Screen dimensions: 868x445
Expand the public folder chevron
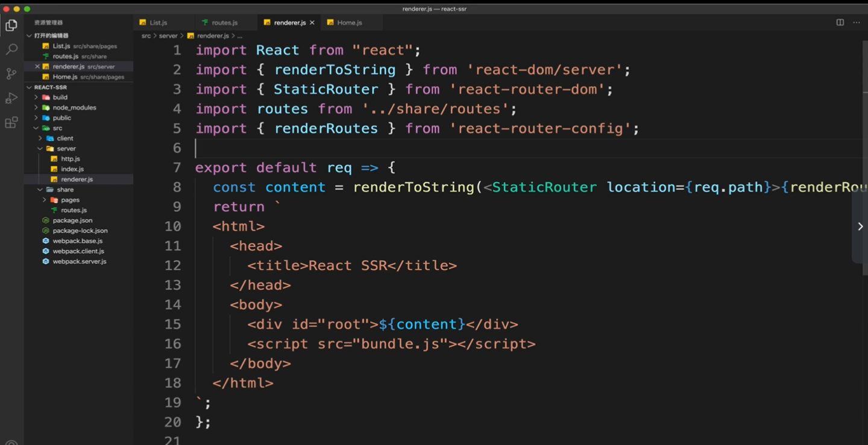click(36, 117)
